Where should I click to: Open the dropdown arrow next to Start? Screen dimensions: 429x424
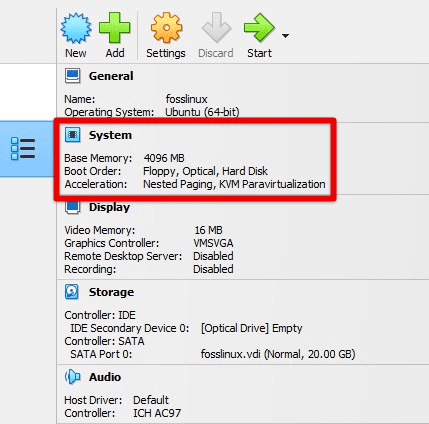pyautogui.click(x=285, y=35)
